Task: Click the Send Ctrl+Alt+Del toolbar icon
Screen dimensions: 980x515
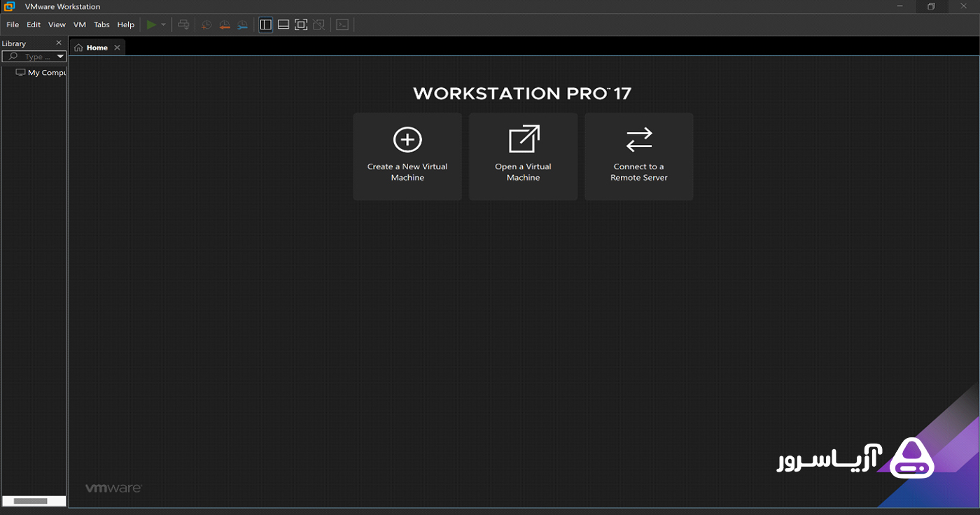Action: pos(183,24)
